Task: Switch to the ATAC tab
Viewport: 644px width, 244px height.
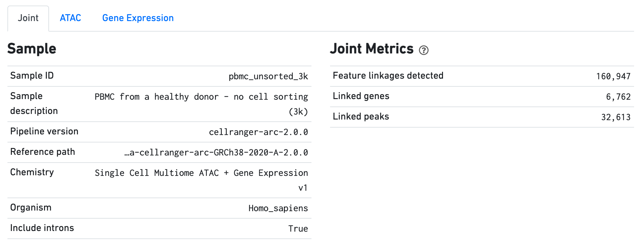Action: coord(70,18)
